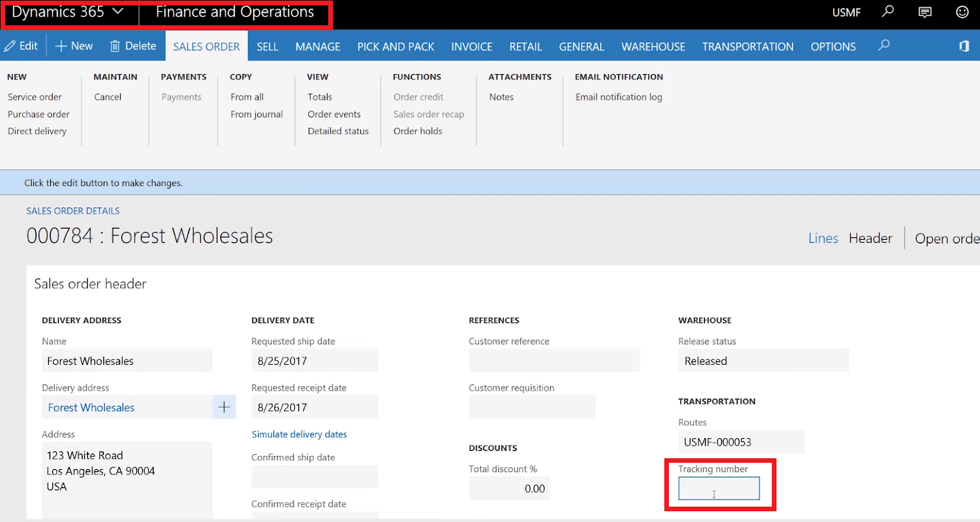Add a delivery address with plus icon

point(224,407)
